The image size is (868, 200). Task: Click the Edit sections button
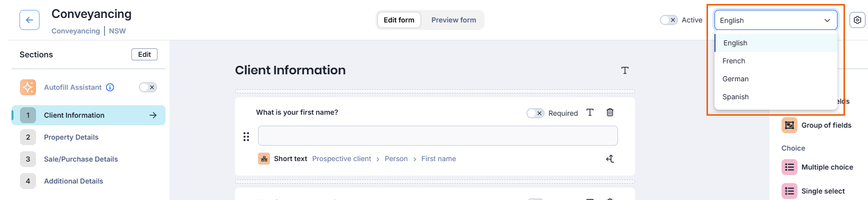click(144, 54)
